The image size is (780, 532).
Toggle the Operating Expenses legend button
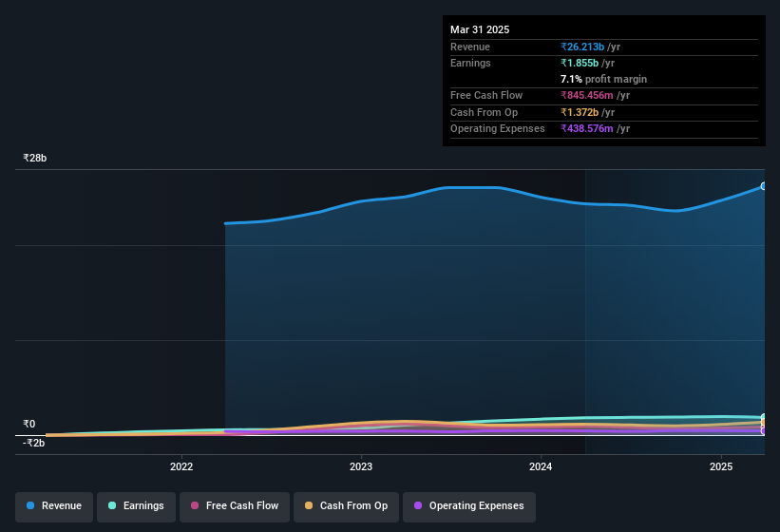(x=469, y=506)
